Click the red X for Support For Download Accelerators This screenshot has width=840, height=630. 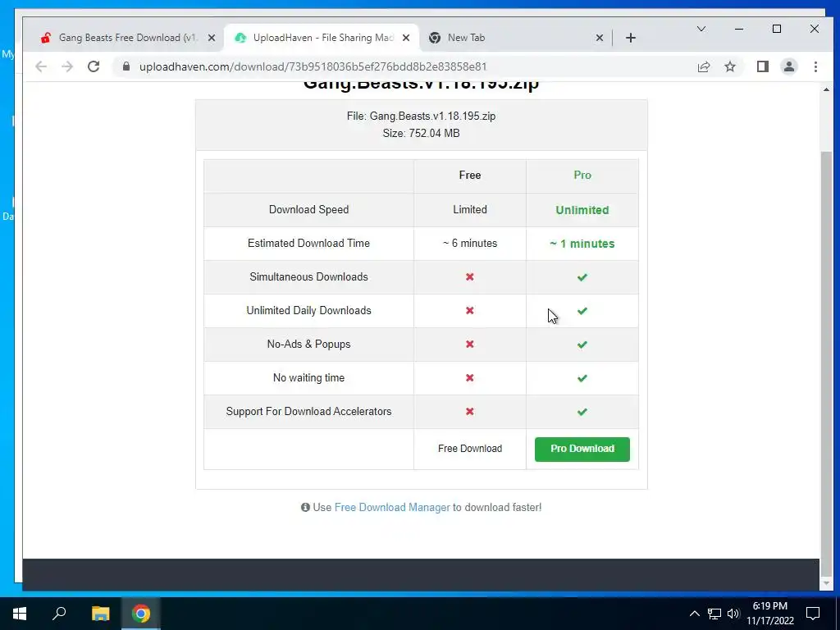click(470, 412)
